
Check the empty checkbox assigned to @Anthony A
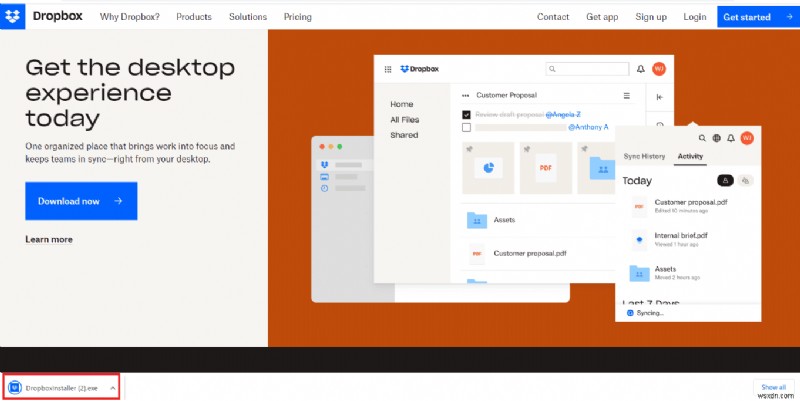(x=466, y=128)
